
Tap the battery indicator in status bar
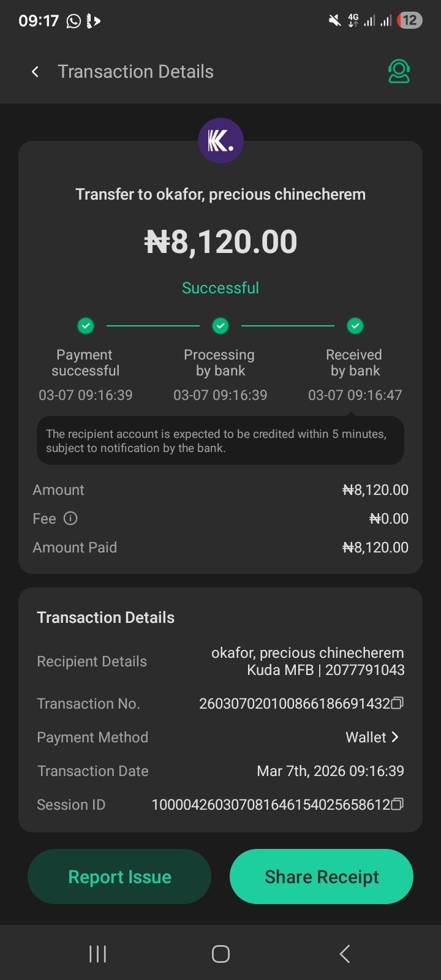point(409,21)
